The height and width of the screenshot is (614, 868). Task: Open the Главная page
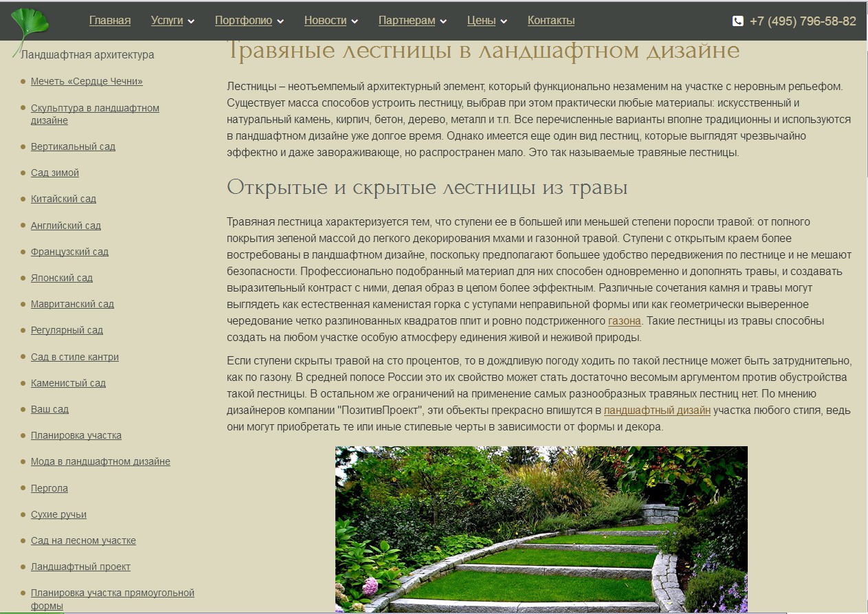(110, 21)
